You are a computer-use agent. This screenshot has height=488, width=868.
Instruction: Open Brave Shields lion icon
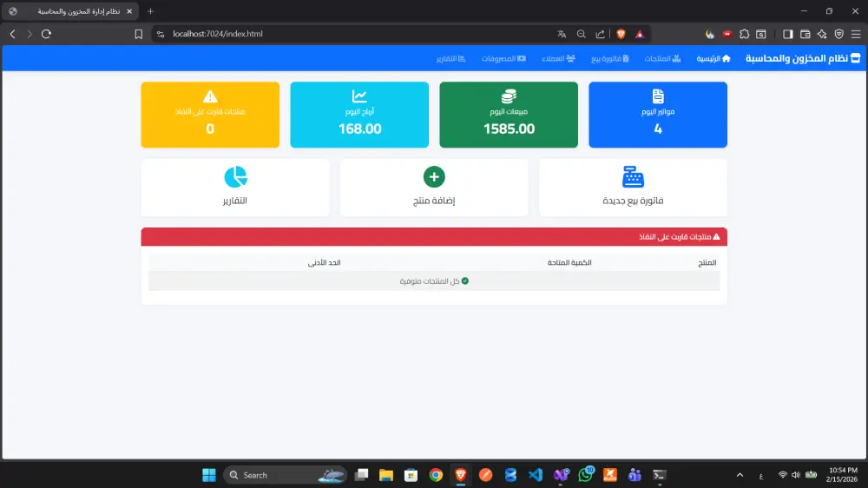(x=621, y=34)
